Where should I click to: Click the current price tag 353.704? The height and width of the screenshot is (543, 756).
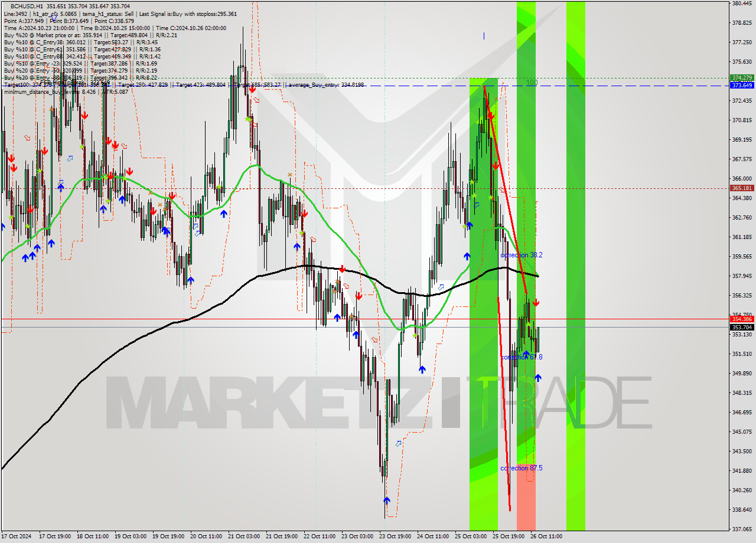[x=742, y=327]
